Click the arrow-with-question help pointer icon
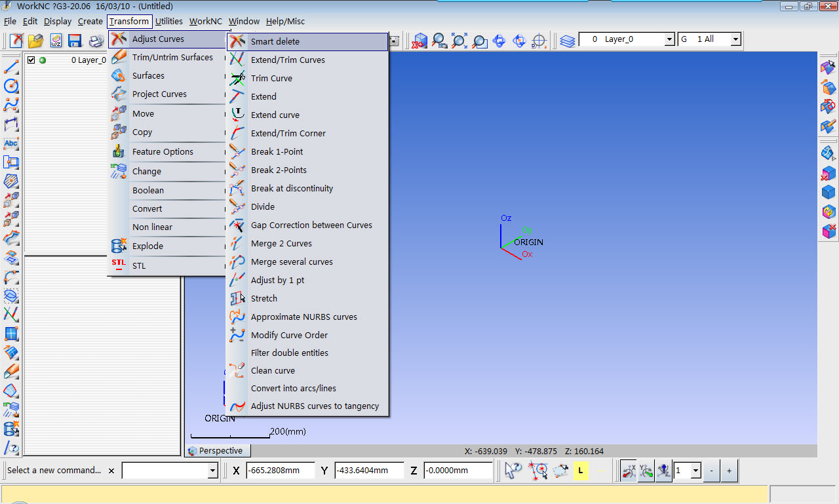The height and width of the screenshot is (504, 839). pos(513,470)
